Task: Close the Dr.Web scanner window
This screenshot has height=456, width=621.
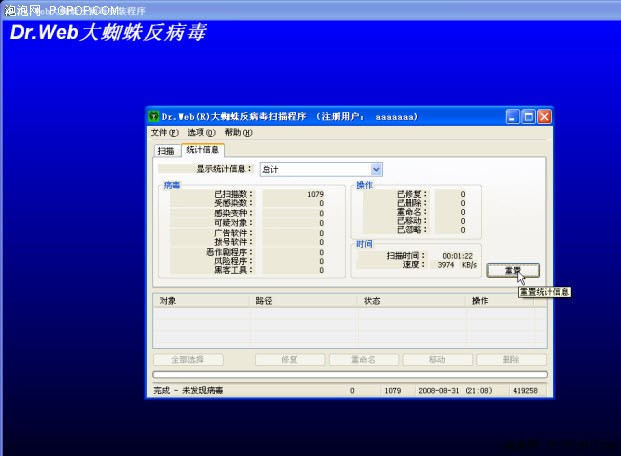Action: [x=545, y=117]
